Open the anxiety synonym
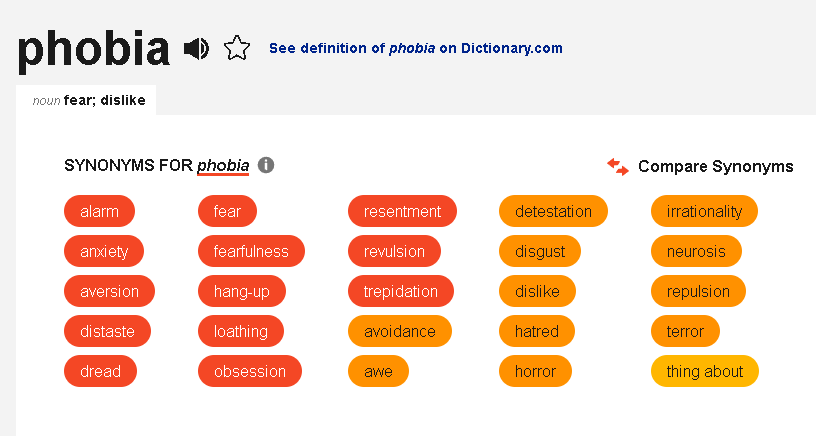This screenshot has height=436, width=816. click(104, 251)
